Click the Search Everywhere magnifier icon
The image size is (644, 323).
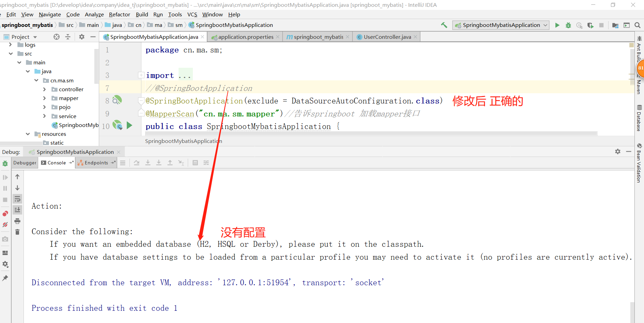pyautogui.click(x=638, y=25)
